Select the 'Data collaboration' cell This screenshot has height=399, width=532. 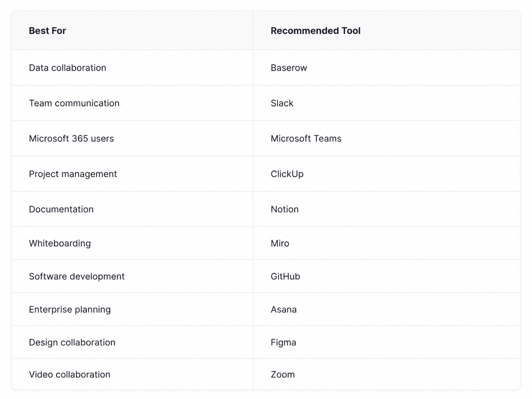(132, 68)
